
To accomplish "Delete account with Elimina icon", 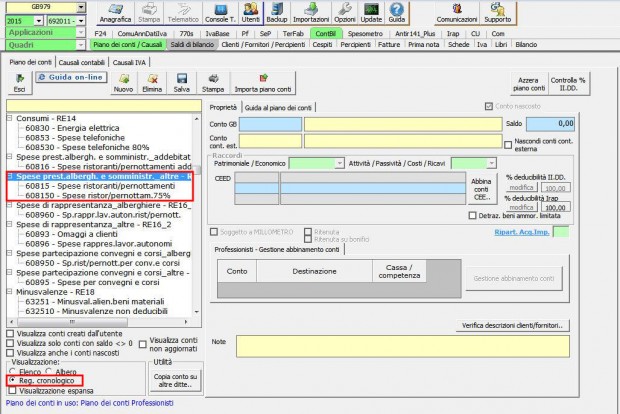I will coord(152,83).
